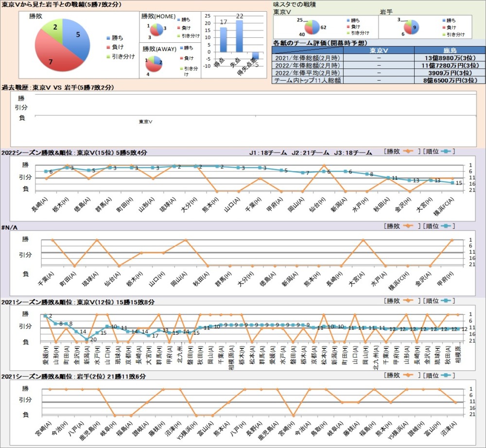Image resolution: width=486 pixels, height=448 pixels.
Task: Select the 13億8980万(3位) table cell
Action: 450,57
